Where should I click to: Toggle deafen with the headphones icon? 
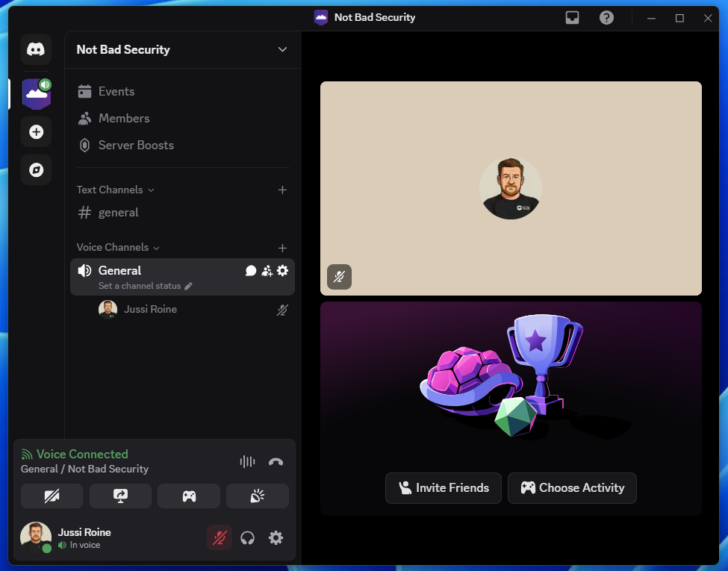coord(247,538)
